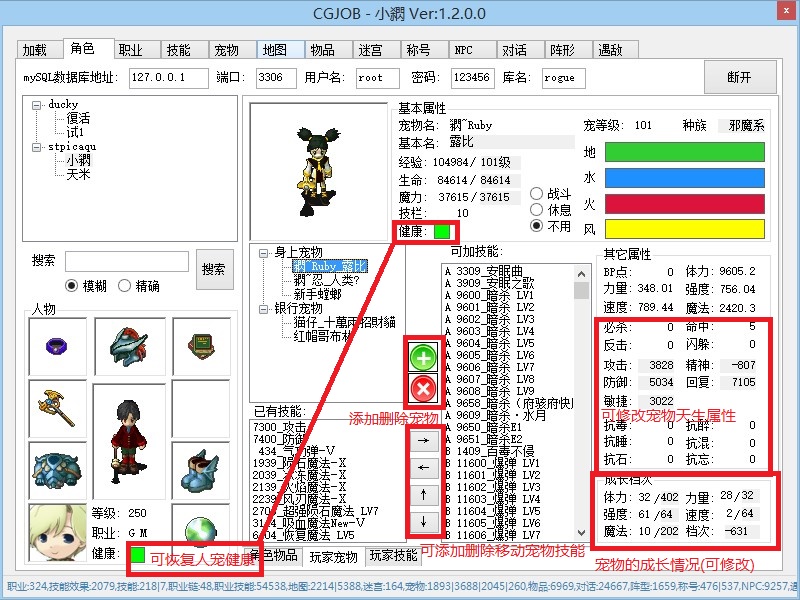
Task: Switch to the 技能 tab
Action: coord(179,50)
